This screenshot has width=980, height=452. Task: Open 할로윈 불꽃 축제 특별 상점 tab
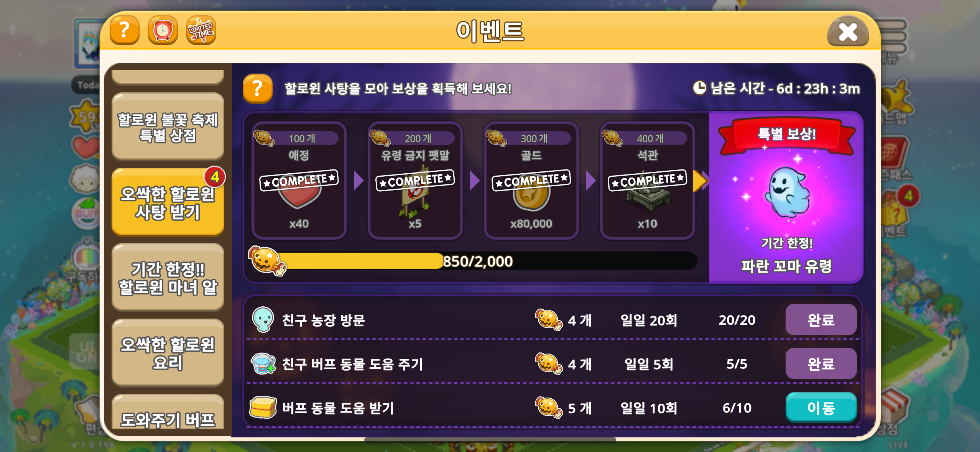168,127
